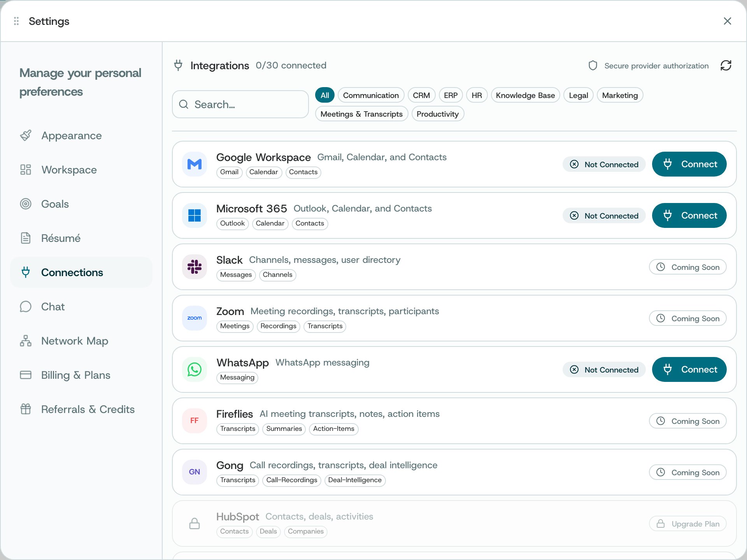This screenshot has width=747, height=560.
Task: Click the refresh integrations icon
Action: coord(726,65)
